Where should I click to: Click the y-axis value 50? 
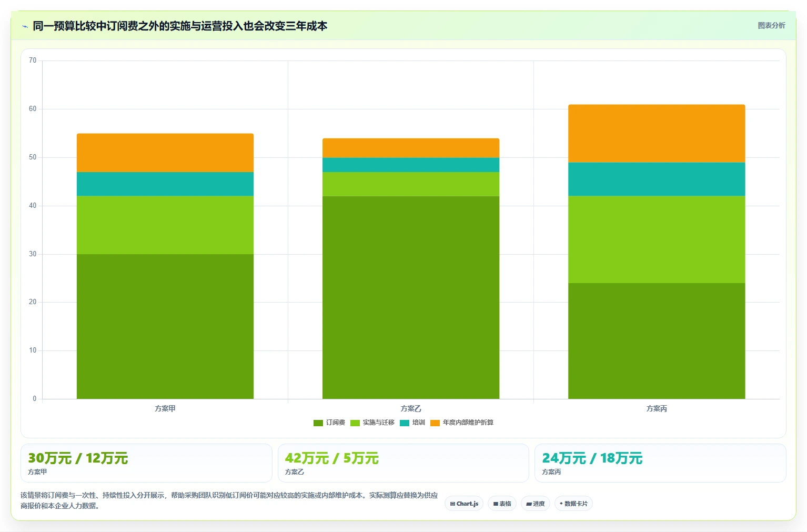click(33, 157)
